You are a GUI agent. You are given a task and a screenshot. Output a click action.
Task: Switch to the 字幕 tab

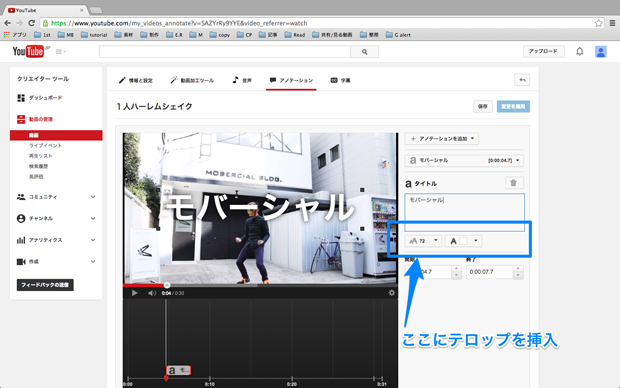tap(340, 80)
